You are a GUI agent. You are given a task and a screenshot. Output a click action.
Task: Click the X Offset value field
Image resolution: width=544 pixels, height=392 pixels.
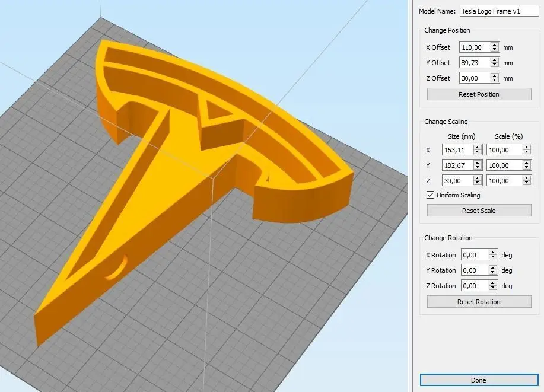(475, 47)
